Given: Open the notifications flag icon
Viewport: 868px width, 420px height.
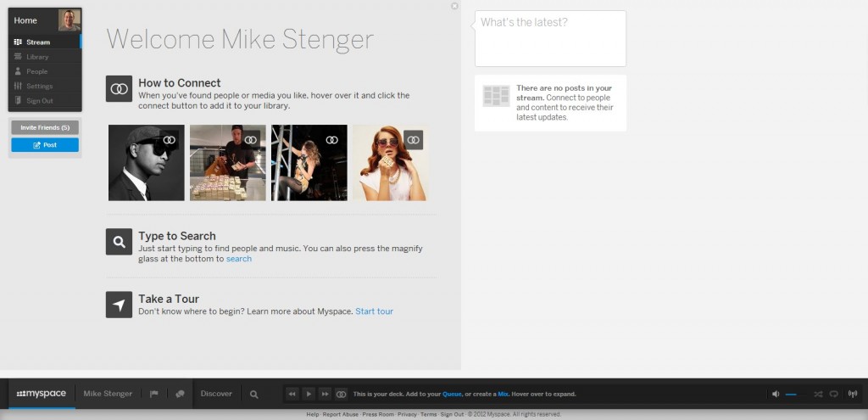Looking at the screenshot, I should click(x=154, y=394).
